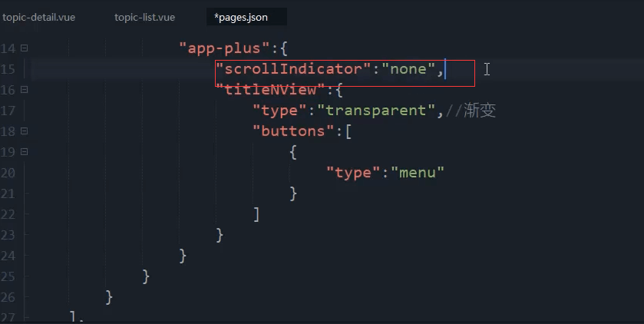This screenshot has height=324, width=644.
Task: Click the "app-plus" key
Action: click(x=225, y=48)
